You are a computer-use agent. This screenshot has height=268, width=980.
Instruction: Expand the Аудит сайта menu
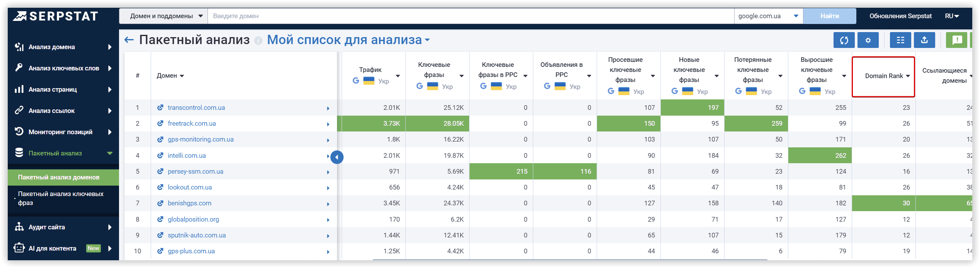point(110,227)
